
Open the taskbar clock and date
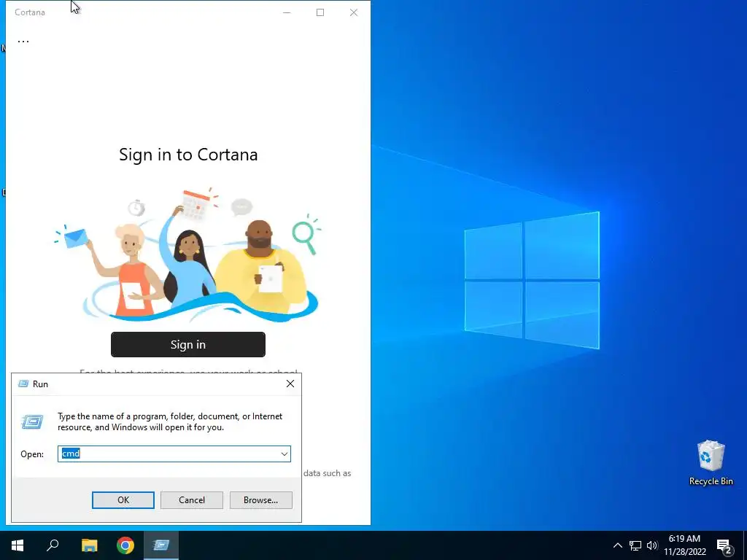click(x=684, y=545)
